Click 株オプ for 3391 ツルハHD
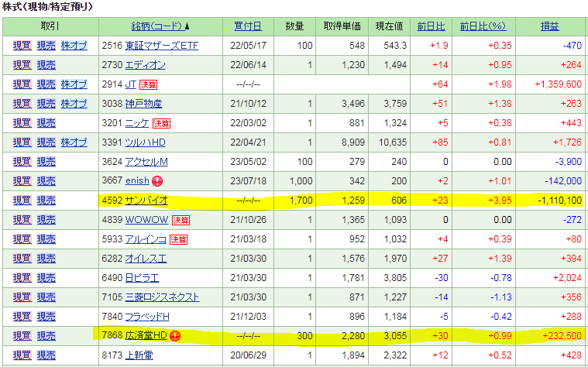 click(74, 142)
